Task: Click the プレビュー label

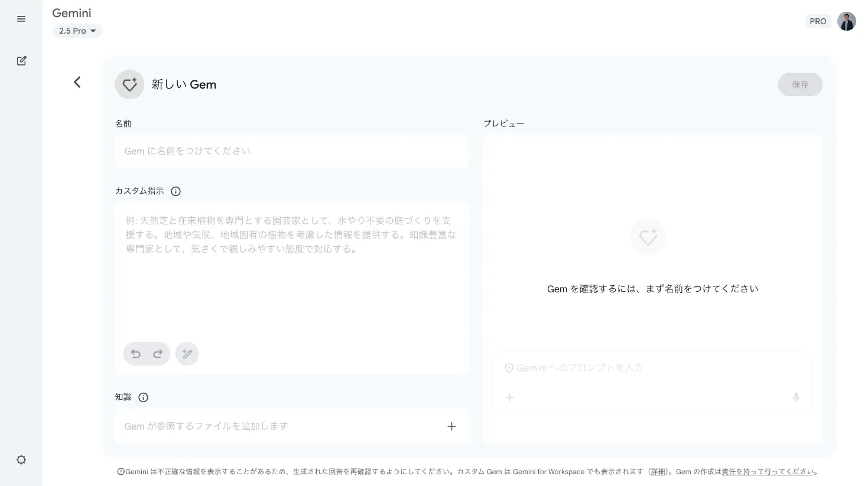Action: tap(503, 123)
